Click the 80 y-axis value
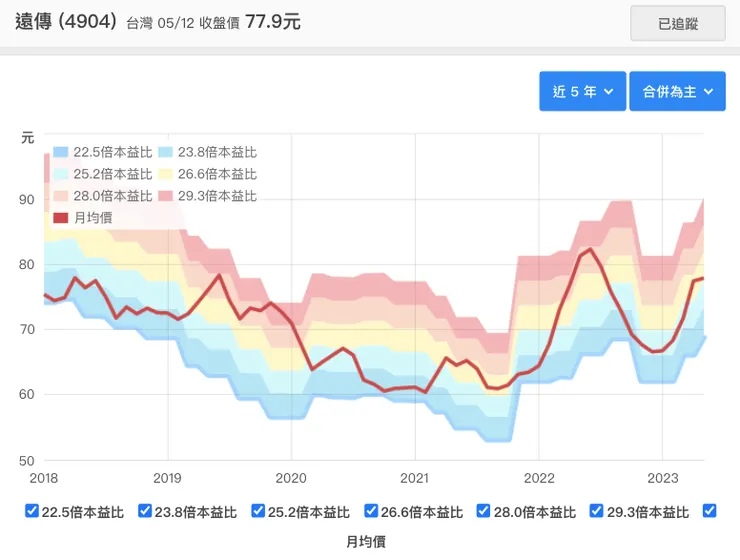The height and width of the screenshot is (560, 740). [27, 264]
